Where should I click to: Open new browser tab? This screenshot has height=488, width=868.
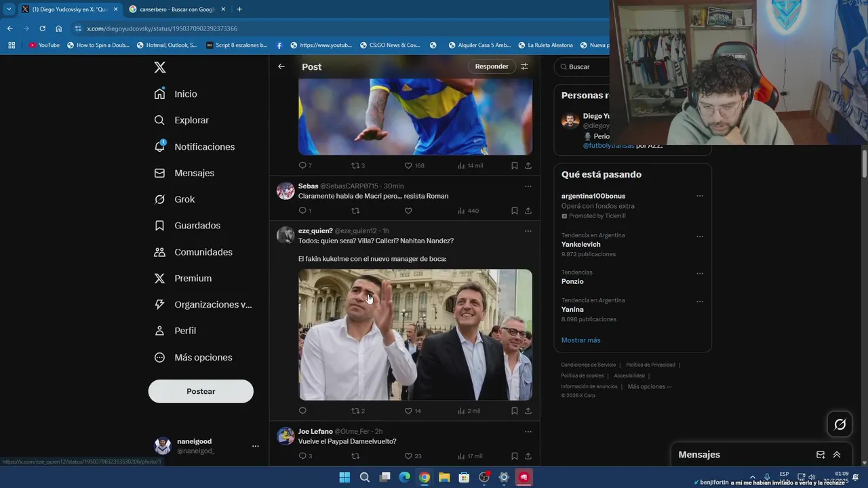click(x=239, y=9)
